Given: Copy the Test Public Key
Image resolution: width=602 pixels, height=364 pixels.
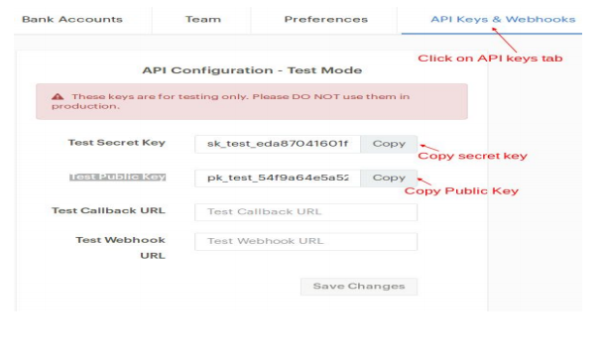Looking at the screenshot, I should click(x=389, y=178).
